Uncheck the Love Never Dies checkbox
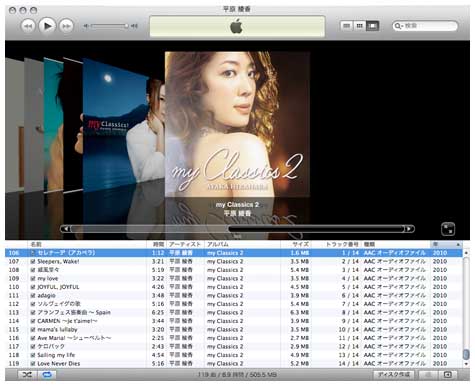 point(33,363)
